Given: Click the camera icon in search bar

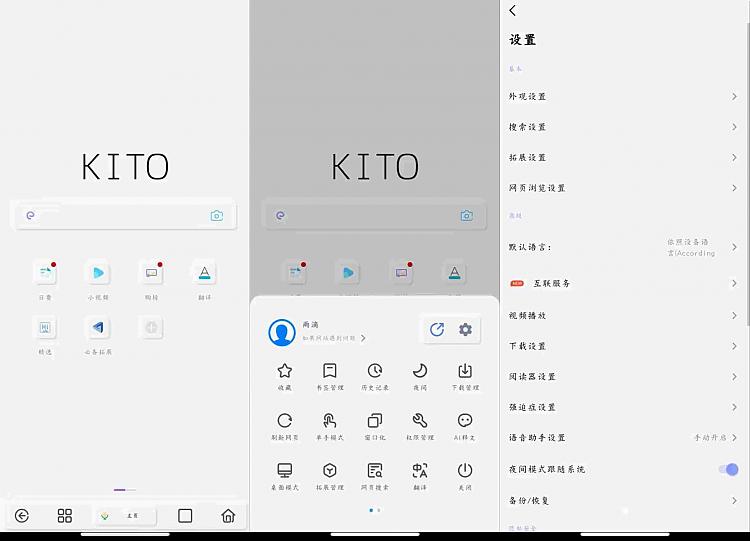Looking at the screenshot, I should pos(216,215).
